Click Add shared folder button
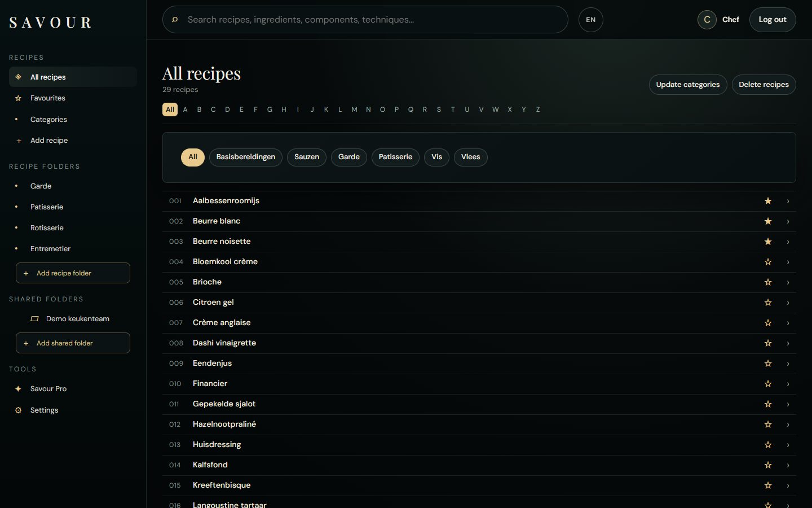812x508 pixels. 73,343
